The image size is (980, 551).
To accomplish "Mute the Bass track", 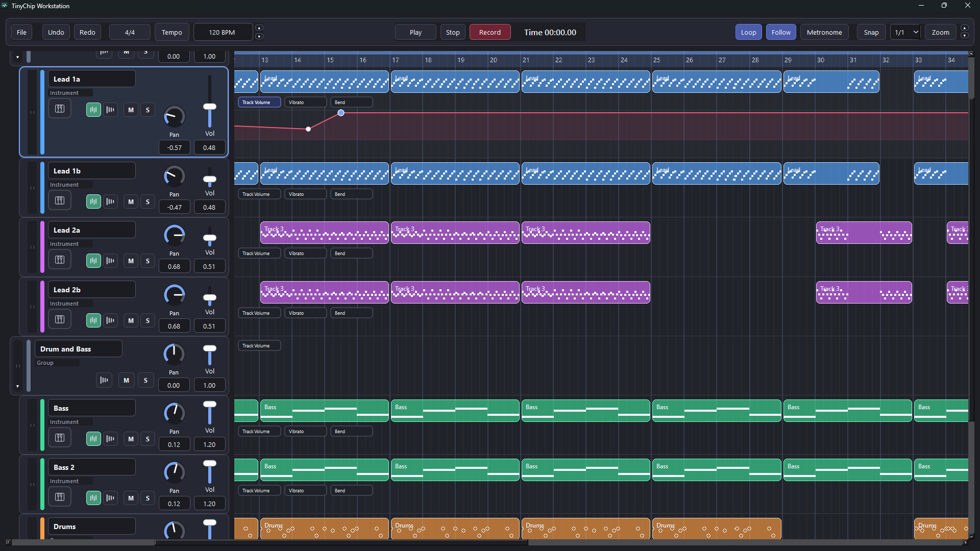I will (131, 439).
